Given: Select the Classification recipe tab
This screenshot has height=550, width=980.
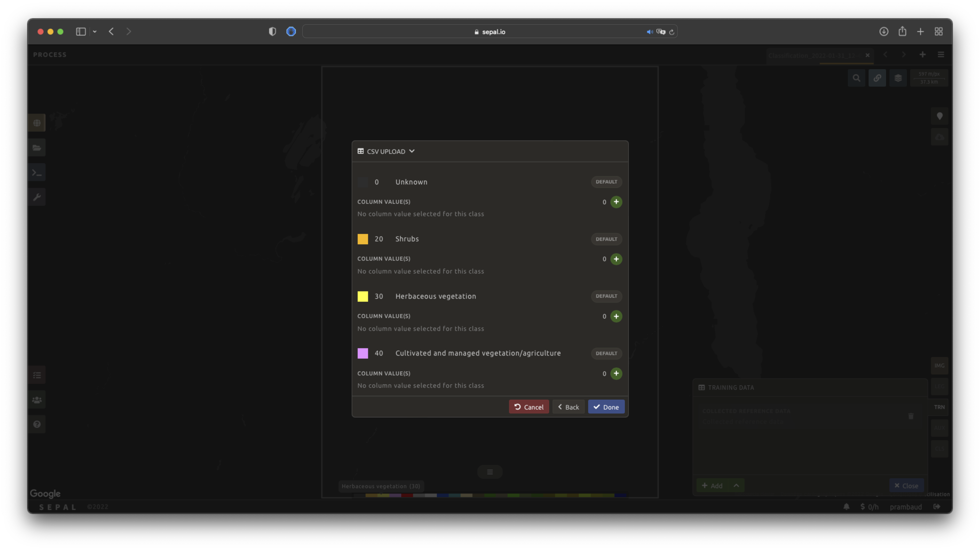Looking at the screenshot, I should pyautogui.click(x=812, y=56).
